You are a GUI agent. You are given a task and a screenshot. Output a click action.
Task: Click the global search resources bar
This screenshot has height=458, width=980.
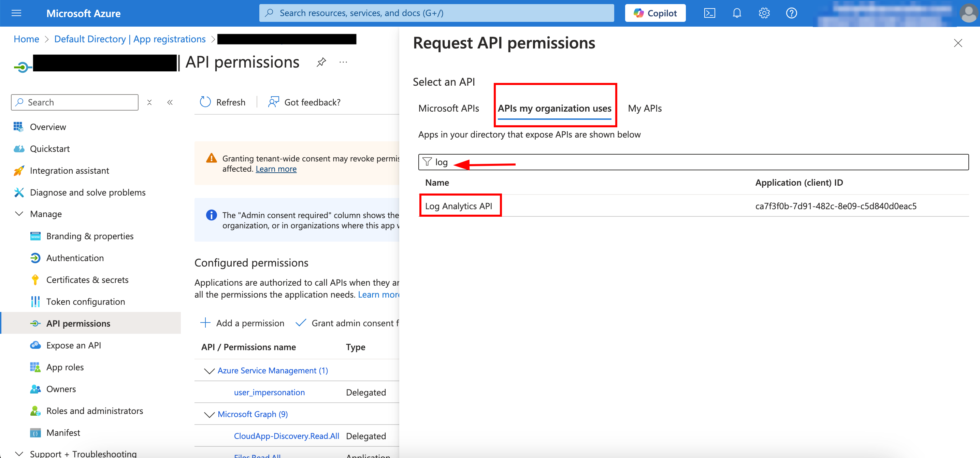click(x=436, y=13)
